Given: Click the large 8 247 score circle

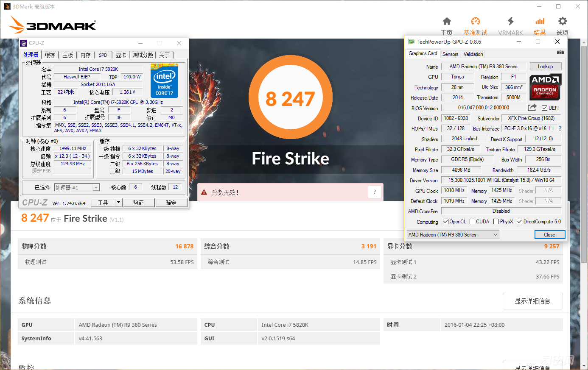Looking at the screenshot, I should (x=290, y=97).
